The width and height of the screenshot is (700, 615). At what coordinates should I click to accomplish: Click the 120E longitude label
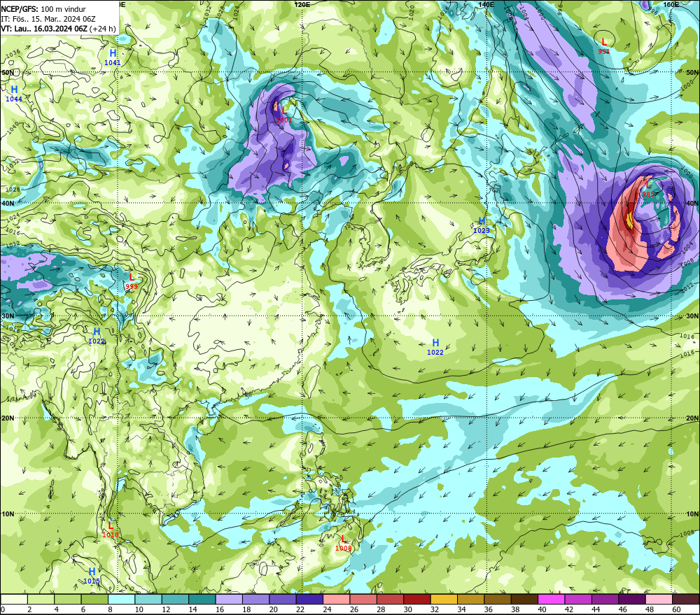click(302, 4)
